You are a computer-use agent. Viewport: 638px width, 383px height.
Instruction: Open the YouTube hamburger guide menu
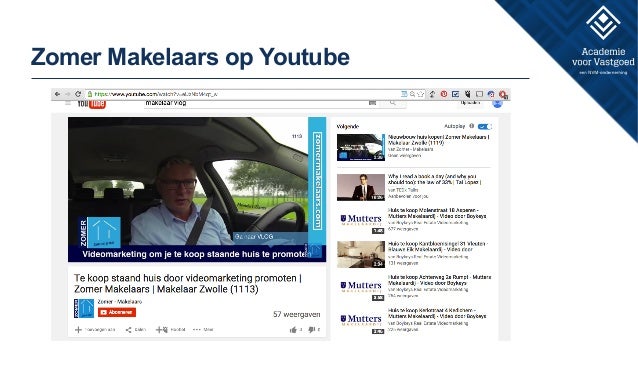pos(68,103)
